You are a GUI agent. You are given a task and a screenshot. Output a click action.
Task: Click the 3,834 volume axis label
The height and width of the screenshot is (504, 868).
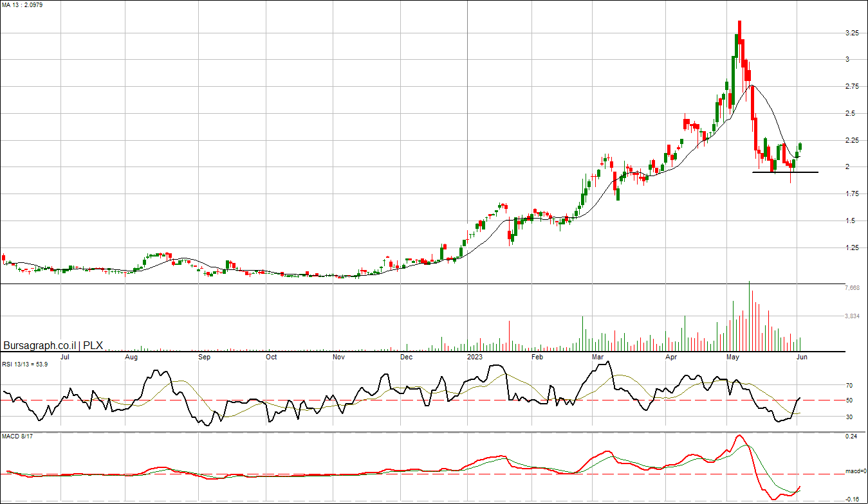[852, 316]
